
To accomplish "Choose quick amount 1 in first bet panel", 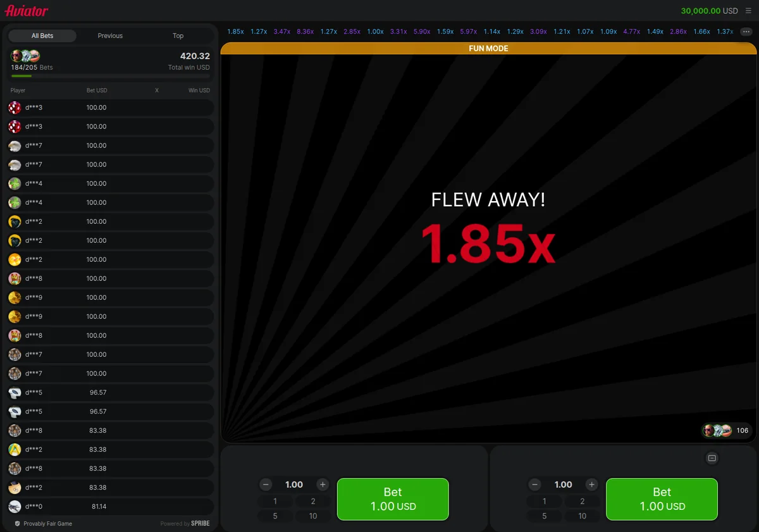I will pyautogui.click(x=275, y=501).
